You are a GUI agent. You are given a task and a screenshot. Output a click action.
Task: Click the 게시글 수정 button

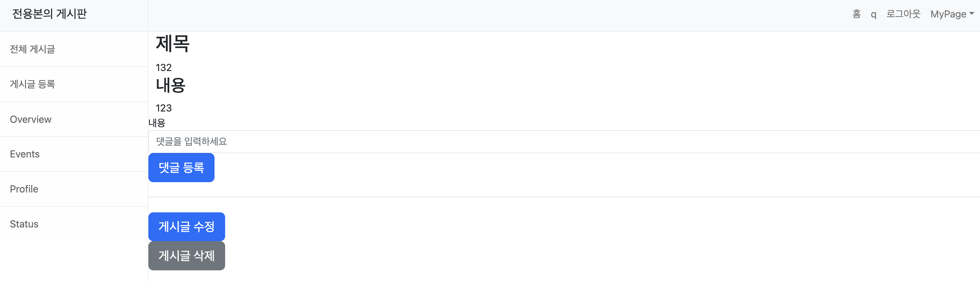[186, 226]
